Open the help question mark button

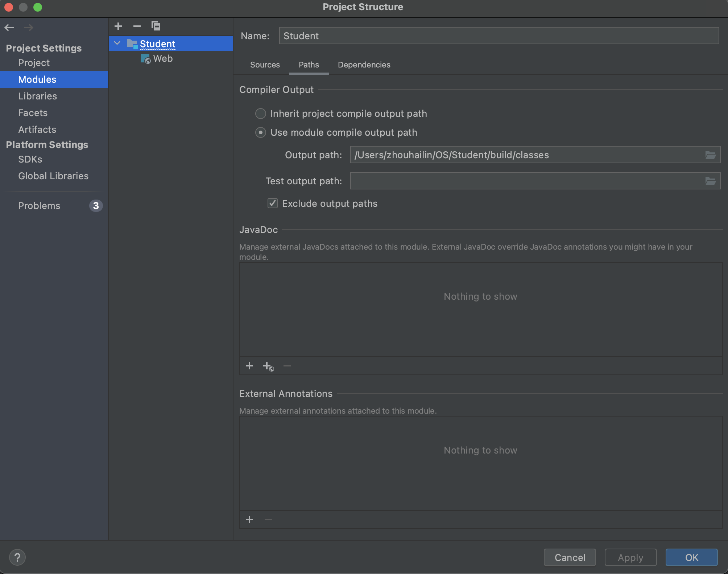tap(17, 557)
